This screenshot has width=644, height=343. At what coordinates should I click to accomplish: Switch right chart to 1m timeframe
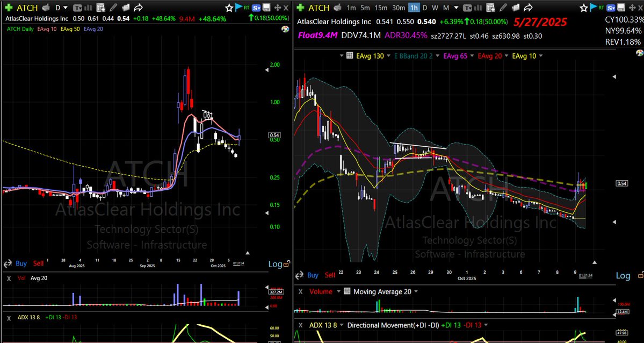[x=351, y=8]
